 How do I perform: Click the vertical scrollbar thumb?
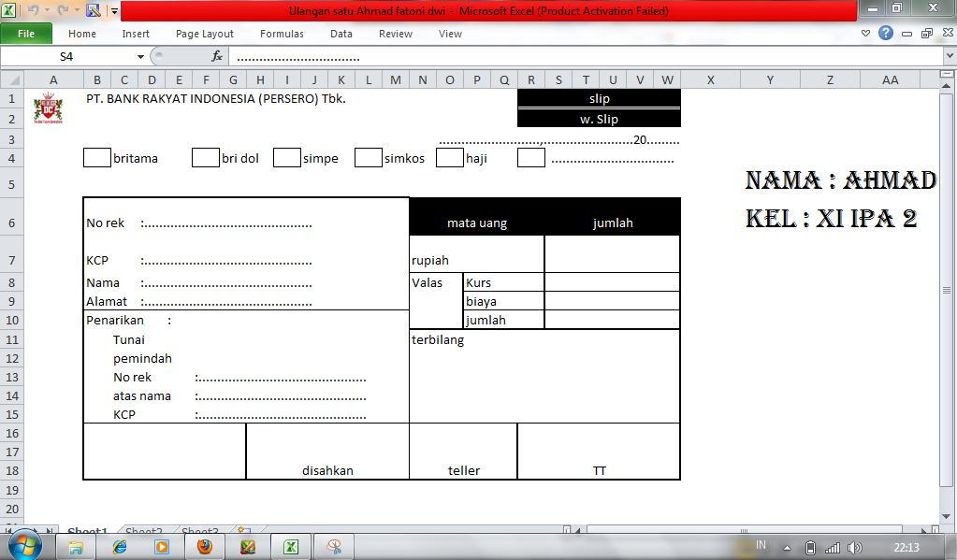coord(946,291)
